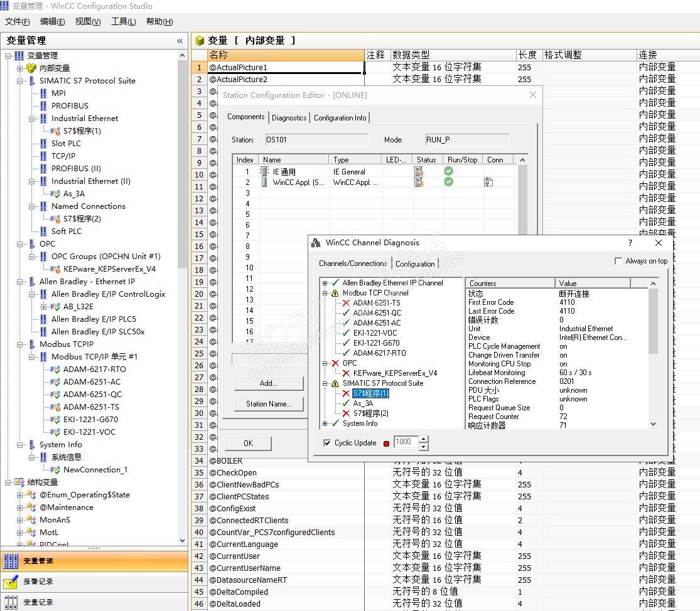This screenshot has width=700, height=611.
Task: Click the As_3A connection icon in left tree
Action: [x=55, y=194]
